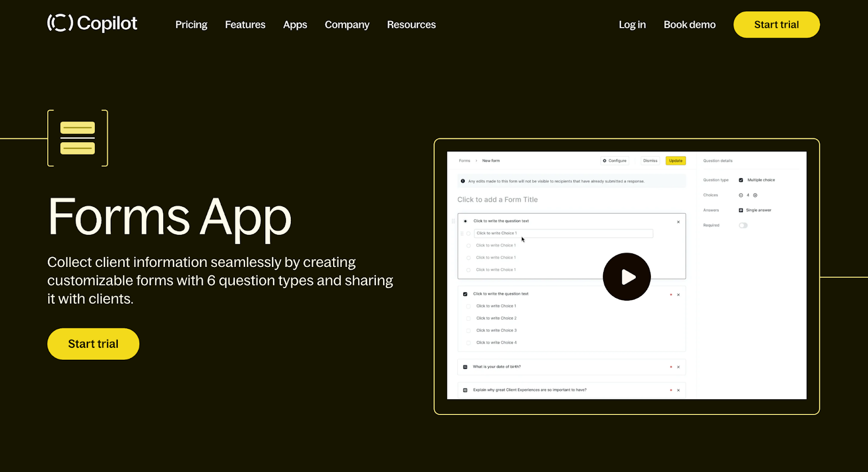This screenshot has height=472, width=868.
Task: Open the Company menu
Action: tap(347, 25)
